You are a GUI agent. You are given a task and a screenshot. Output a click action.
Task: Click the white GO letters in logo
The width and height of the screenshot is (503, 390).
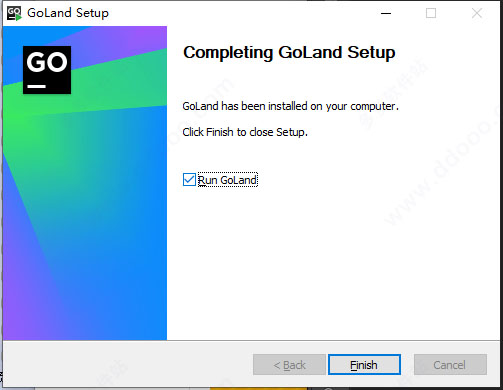click(47, 62)
